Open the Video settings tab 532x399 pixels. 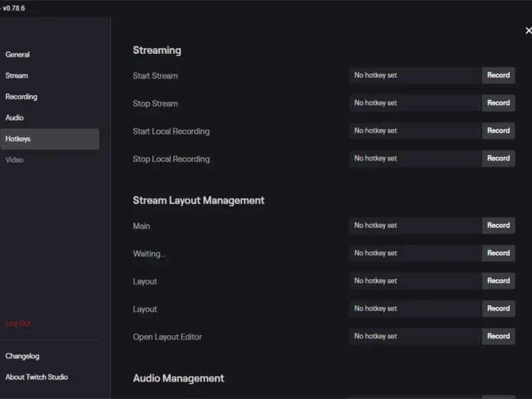point(15,160)
